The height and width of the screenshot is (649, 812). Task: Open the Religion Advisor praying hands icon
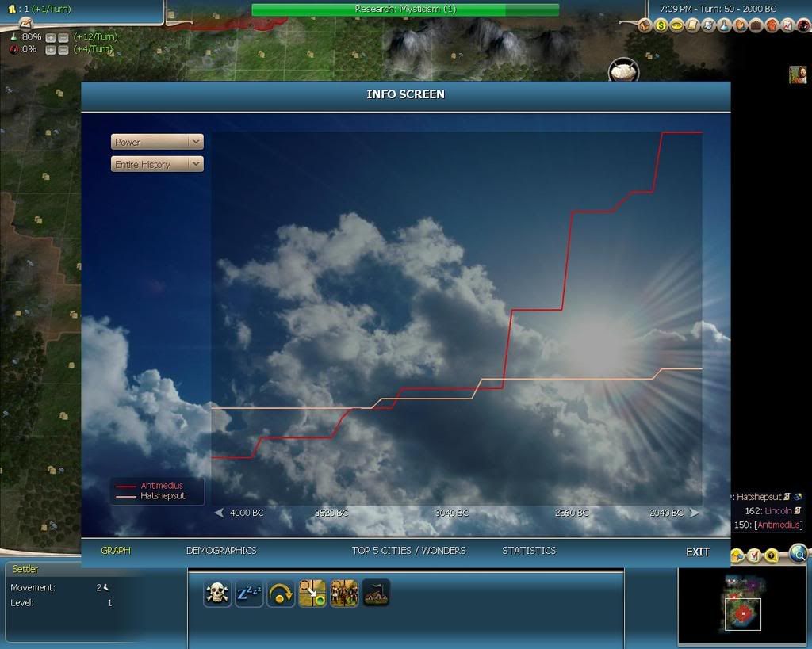click(741, 25)
